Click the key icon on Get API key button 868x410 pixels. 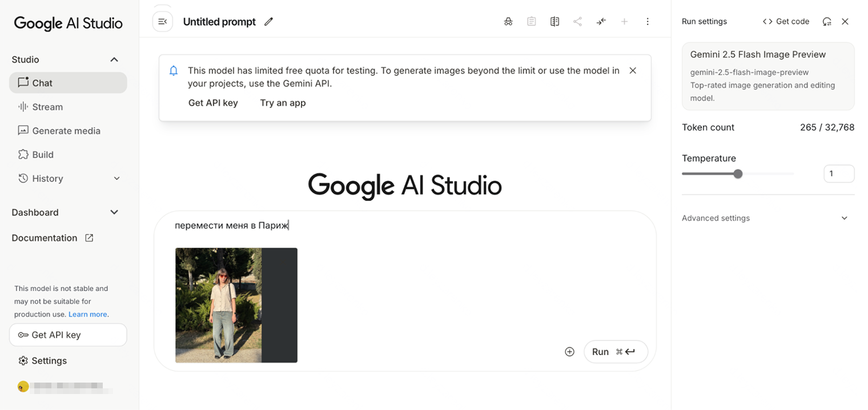click(23, 335)
